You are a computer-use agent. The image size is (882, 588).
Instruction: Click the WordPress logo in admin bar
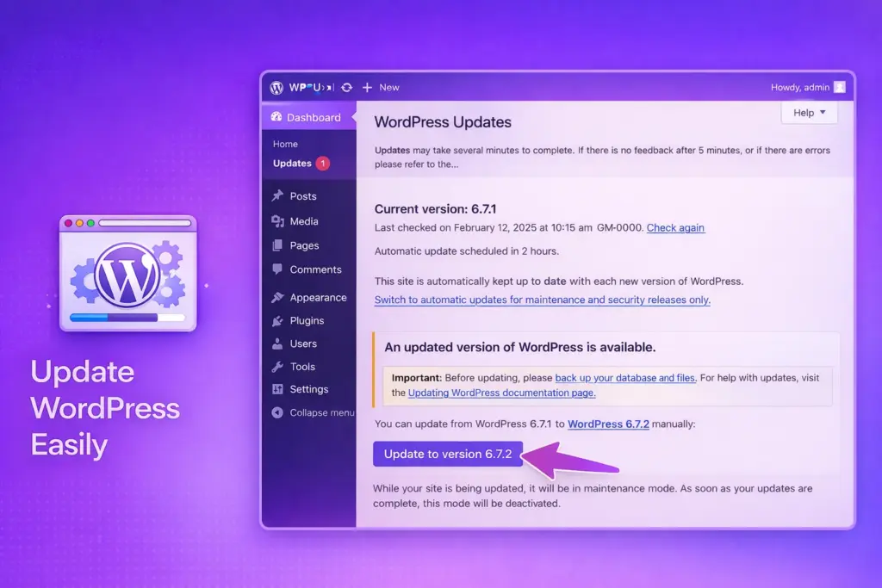point(276,87)
